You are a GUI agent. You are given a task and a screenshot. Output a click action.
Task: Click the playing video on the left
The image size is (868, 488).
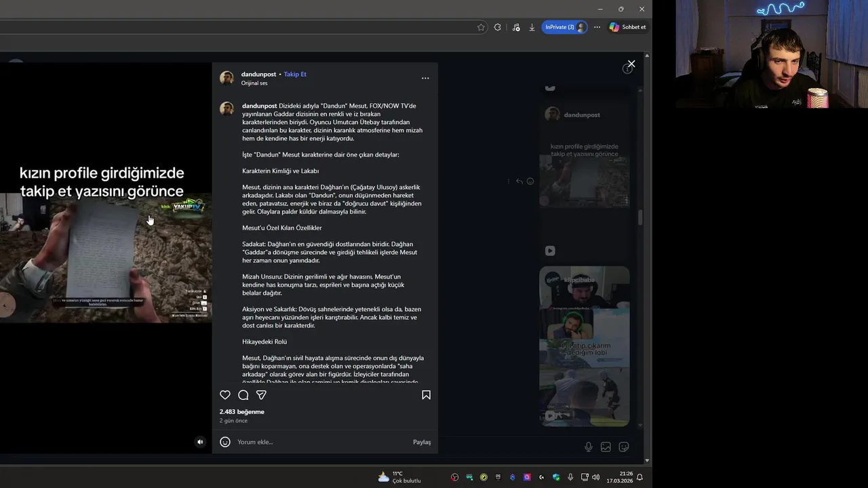tap(106, 258)
